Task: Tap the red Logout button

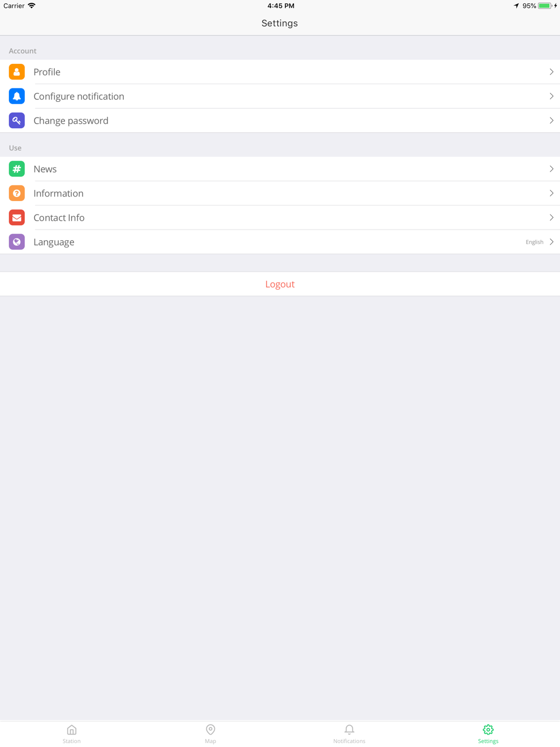Action: [280, 284]
